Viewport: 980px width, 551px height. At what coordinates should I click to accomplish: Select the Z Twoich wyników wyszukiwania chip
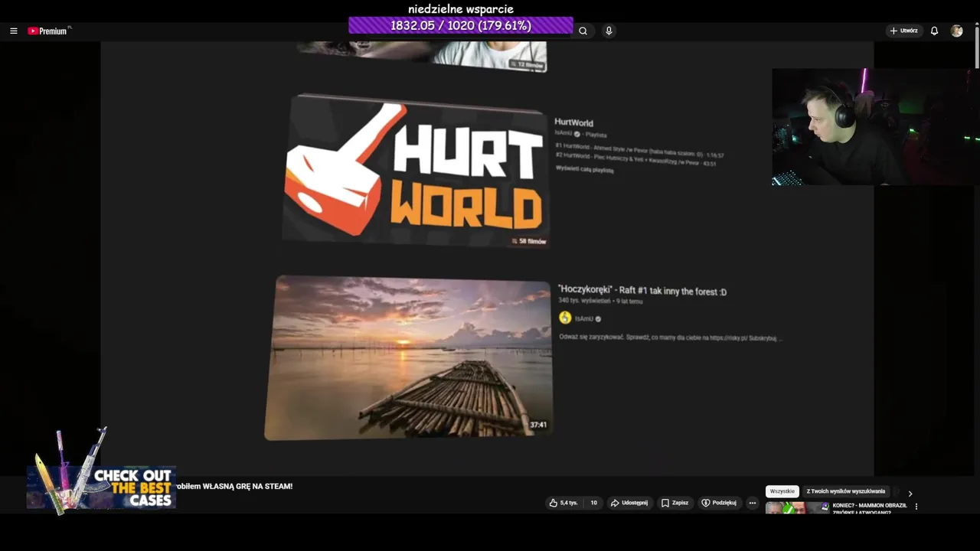pyautogui.click(x=845, y=491)
